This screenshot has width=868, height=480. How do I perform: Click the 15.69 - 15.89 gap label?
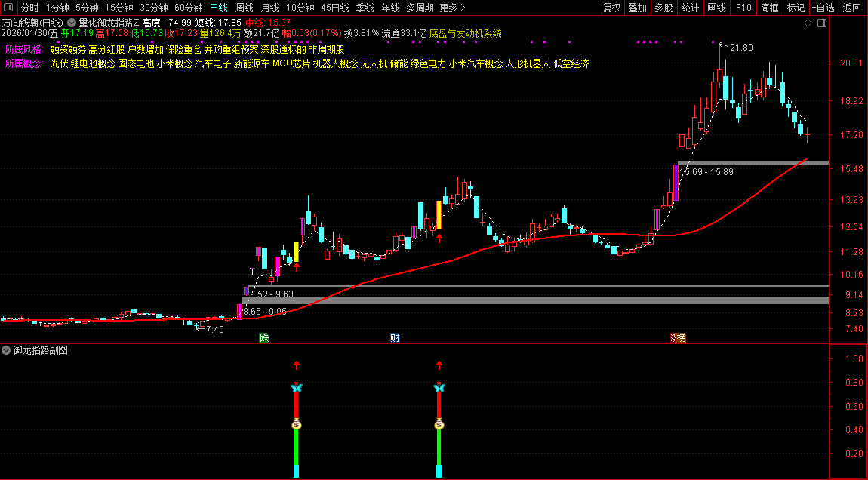click(x=706, y=172)
